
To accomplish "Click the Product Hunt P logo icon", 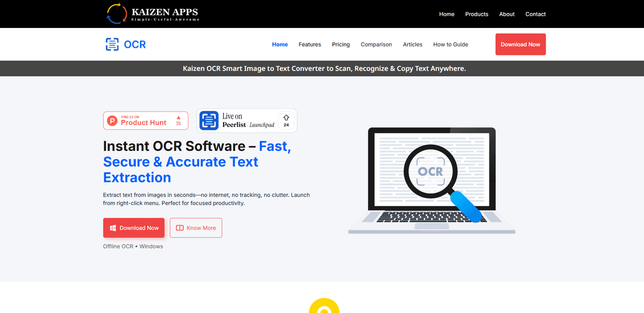I will (x=112, y=121).
